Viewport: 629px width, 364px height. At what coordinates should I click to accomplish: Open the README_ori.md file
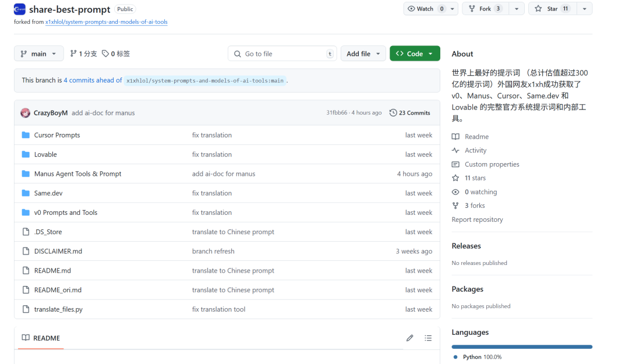[58, 290]
